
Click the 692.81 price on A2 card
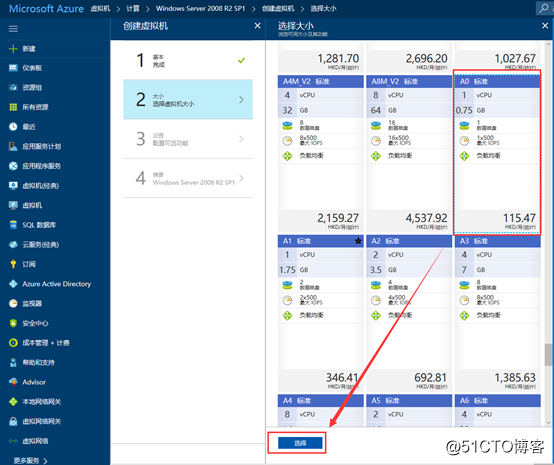tap(430, 378)
